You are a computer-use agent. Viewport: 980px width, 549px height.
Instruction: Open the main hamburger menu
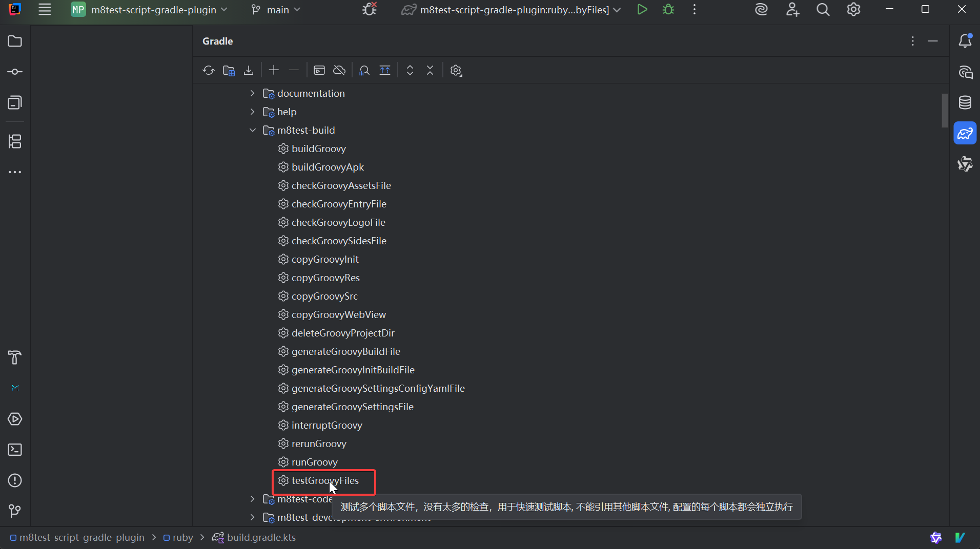(45, 10)
